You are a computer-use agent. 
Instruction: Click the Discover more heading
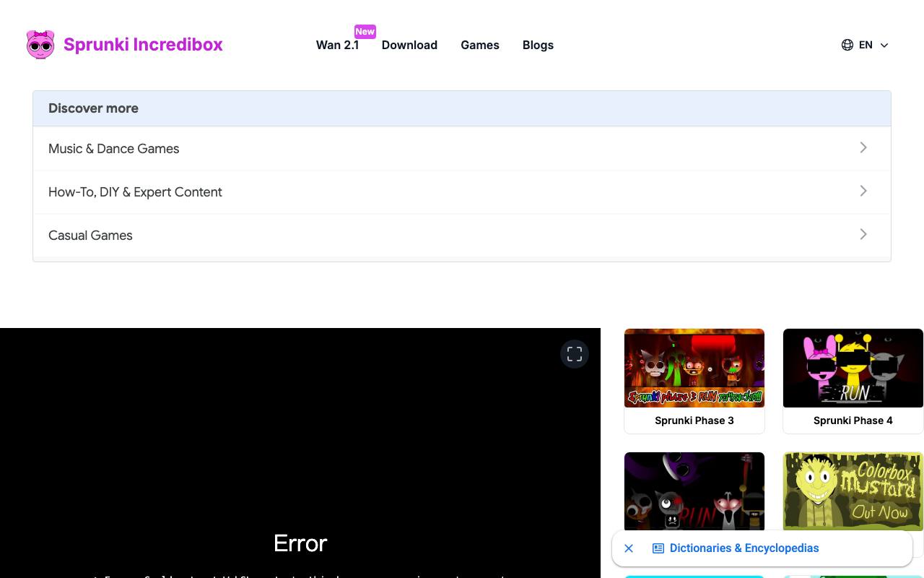93,108
